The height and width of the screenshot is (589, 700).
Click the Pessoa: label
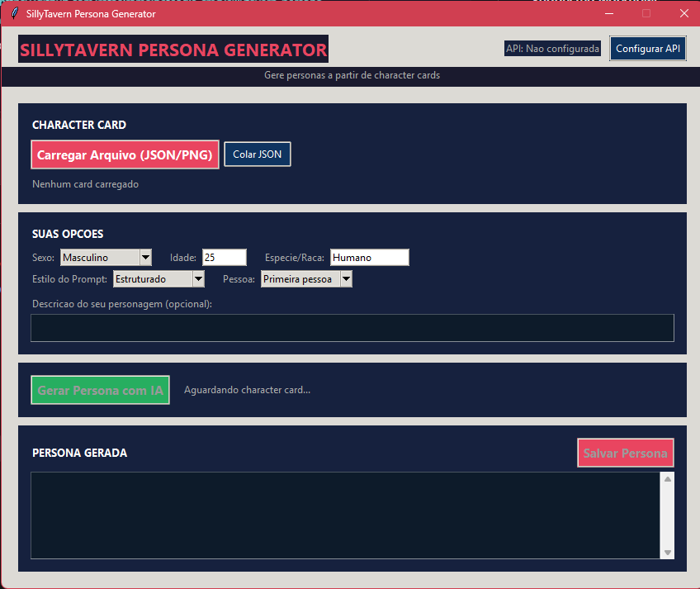pos(239,279)
